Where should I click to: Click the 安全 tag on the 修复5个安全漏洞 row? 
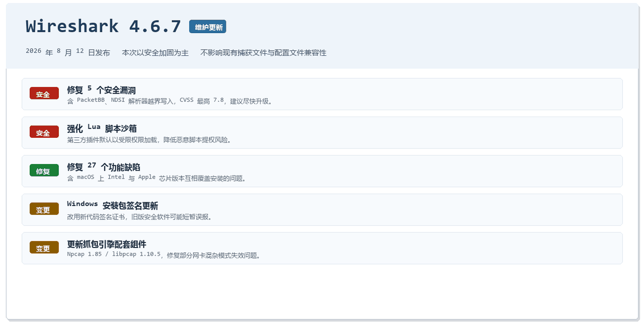tap(44, 94)
